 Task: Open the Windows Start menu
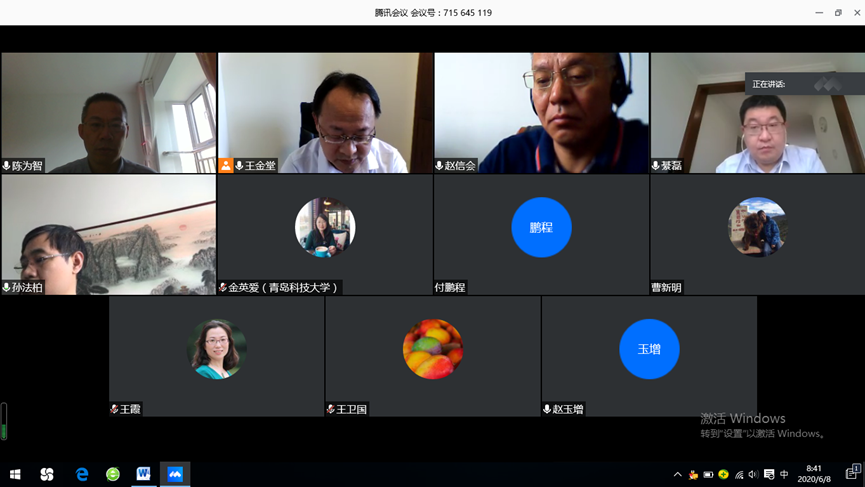pos(15,474)
